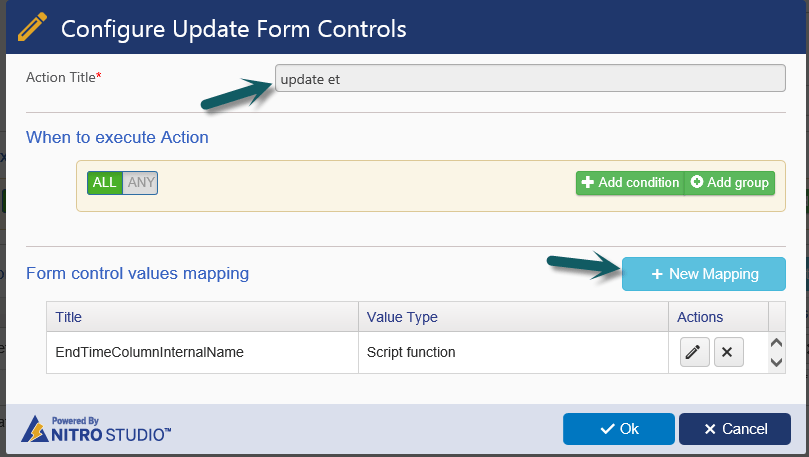Click the up arrow beside the mapping row
The width and height of the screenshot is (809, 457).
point(776,343)
